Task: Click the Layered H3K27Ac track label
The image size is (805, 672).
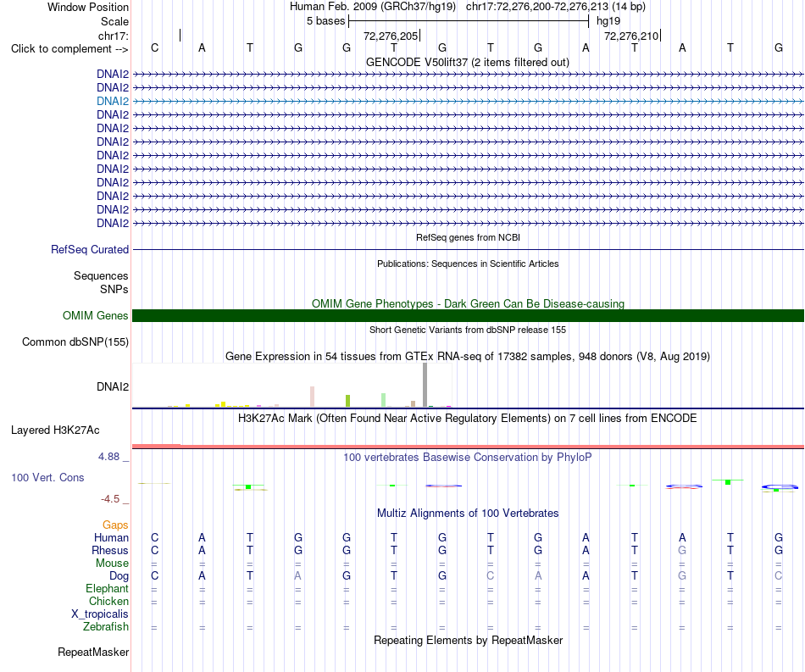Action: (x=55, y=430)
